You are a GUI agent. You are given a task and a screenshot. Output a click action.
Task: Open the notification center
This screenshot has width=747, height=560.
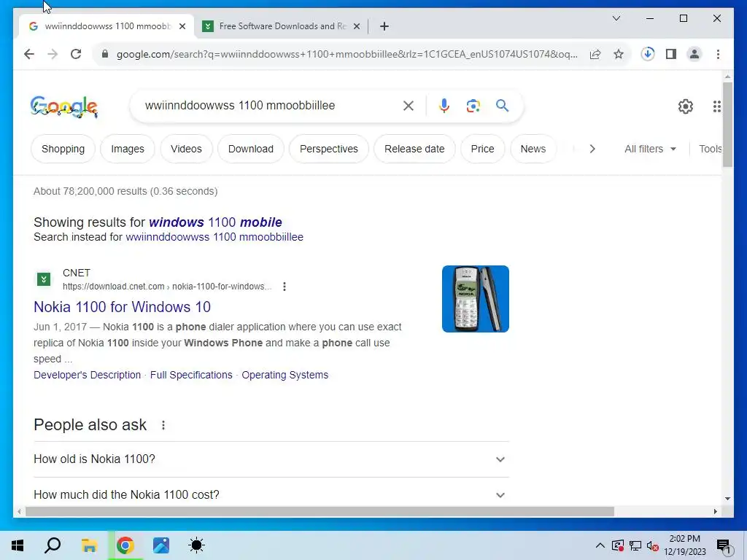tap(724, 546)
